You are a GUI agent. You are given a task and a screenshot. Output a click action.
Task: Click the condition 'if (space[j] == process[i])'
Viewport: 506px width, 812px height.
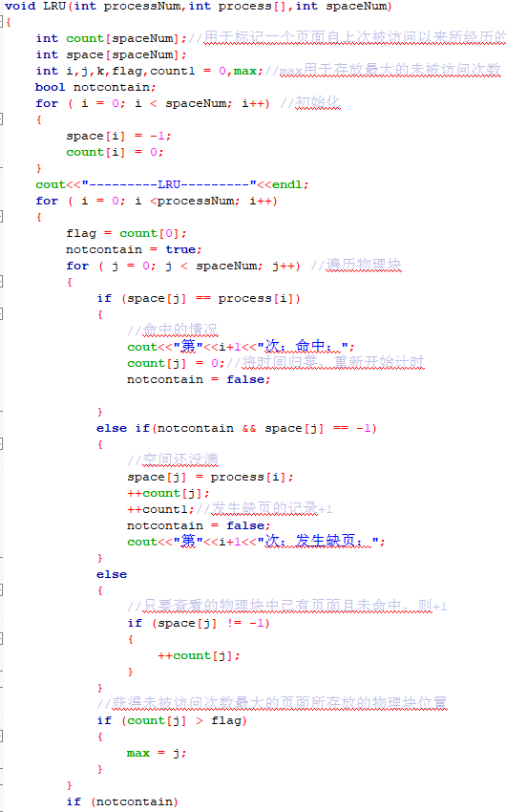[199, 298]
